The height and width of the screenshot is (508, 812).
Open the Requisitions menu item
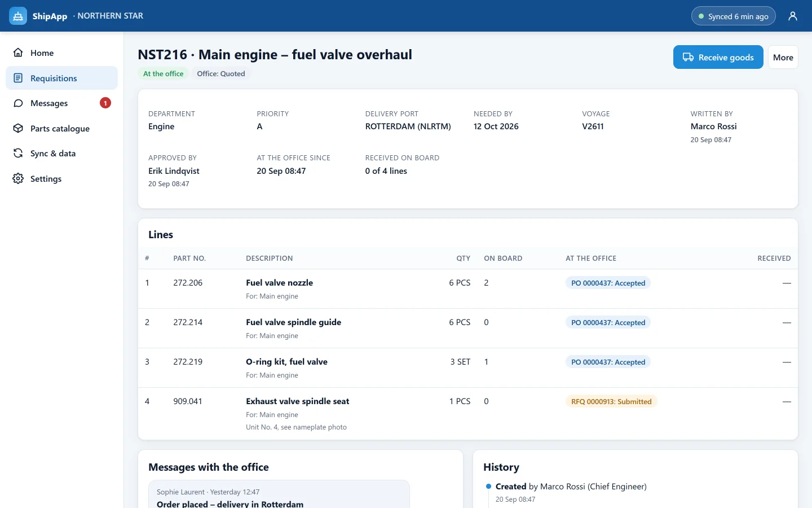(x=61, y=78)
